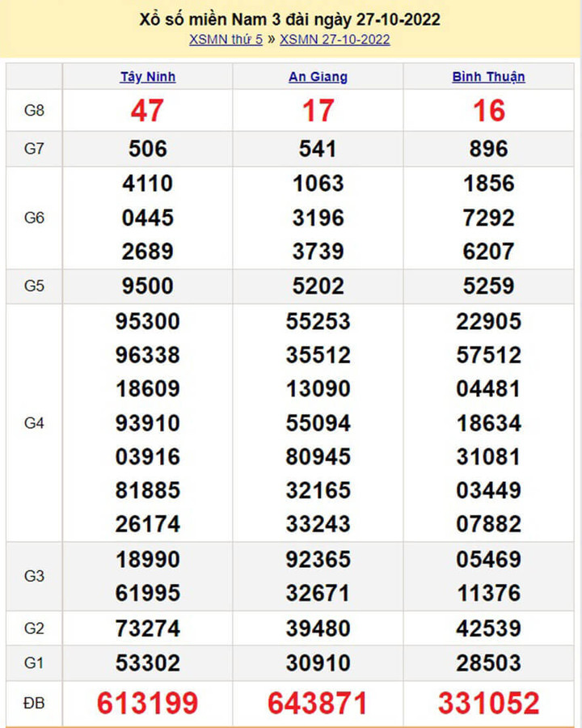Click Tây Ninh special prize 613199
This screenshot has width=582, height=728.
(x=147, y=703)
